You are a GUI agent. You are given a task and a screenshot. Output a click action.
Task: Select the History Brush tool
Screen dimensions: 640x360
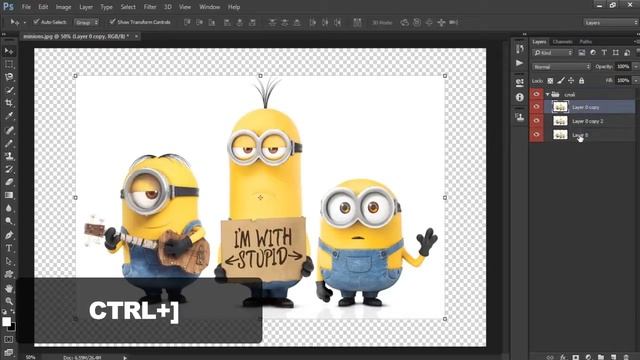[9, 169]
